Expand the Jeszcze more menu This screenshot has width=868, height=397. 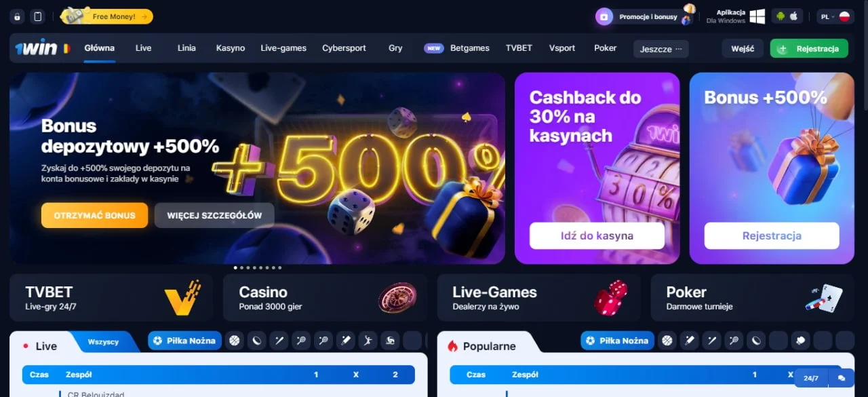pyautogui.click(x=661, y=49)
